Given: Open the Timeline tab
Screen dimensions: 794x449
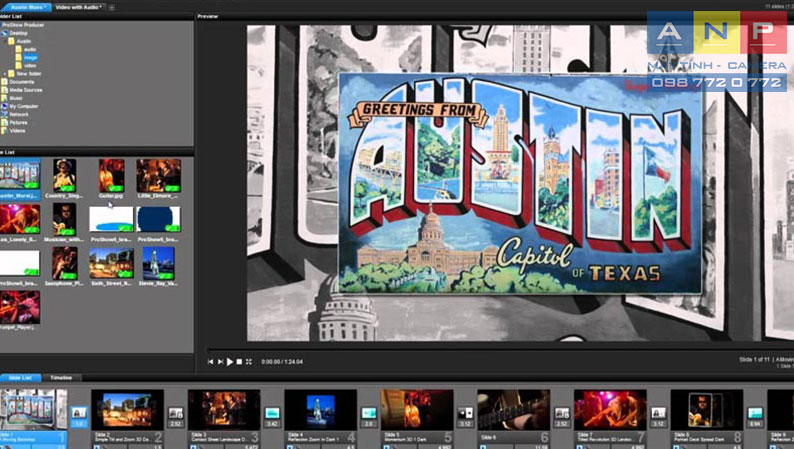Looking at the screenshot, I should [61, 378].
